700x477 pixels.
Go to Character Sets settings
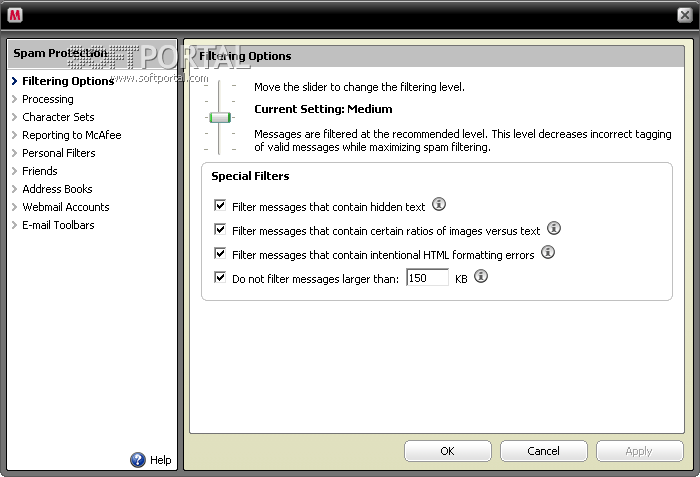[x=58, y=117]
